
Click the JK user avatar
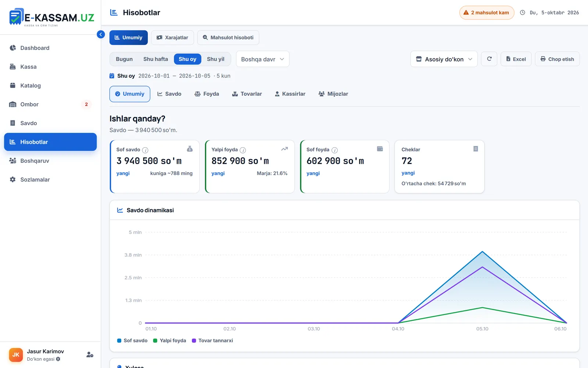point(16,355)
